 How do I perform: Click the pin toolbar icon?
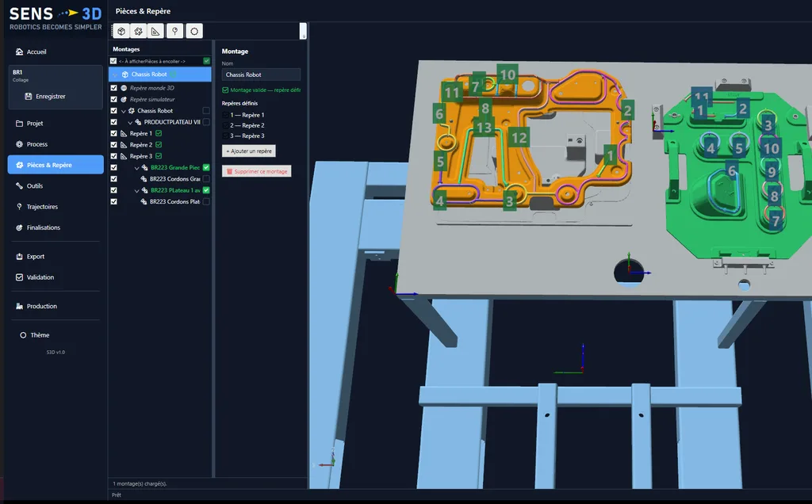click(x=175, y=31)
